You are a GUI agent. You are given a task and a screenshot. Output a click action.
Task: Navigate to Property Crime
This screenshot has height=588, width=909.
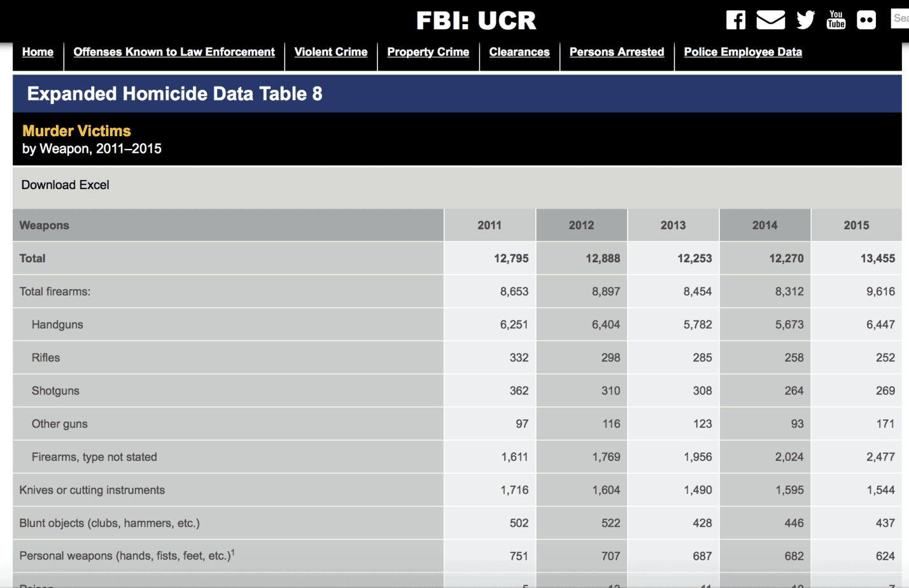428,52
